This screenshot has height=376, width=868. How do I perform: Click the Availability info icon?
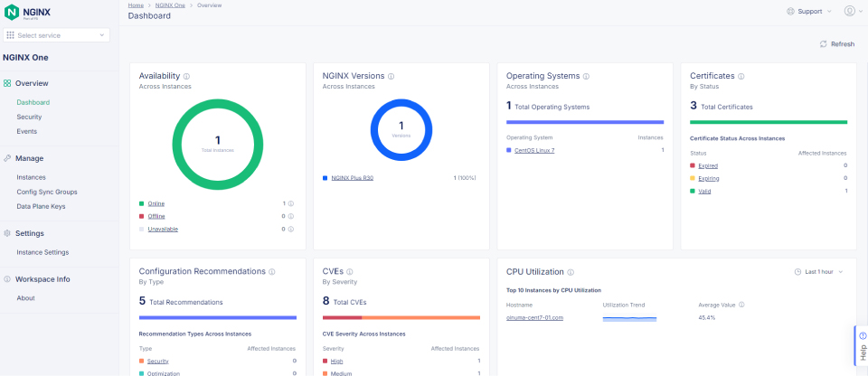click(186, 77)
